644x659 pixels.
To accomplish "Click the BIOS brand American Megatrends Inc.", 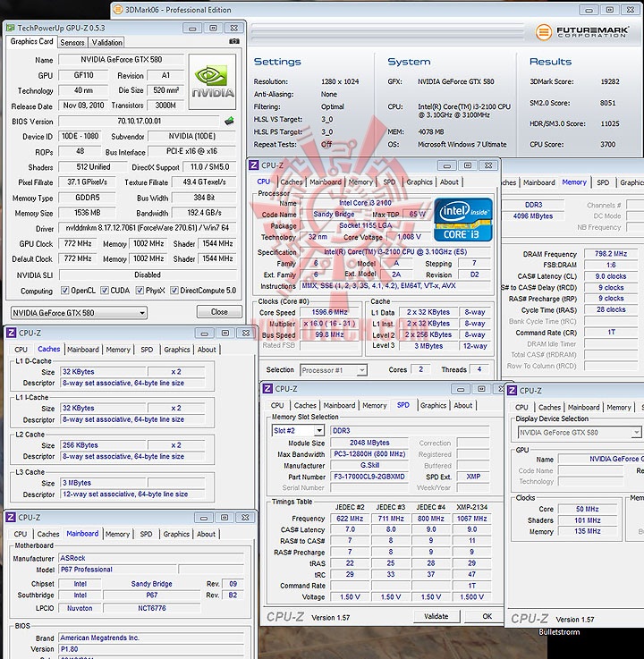I will coord(151,638).
